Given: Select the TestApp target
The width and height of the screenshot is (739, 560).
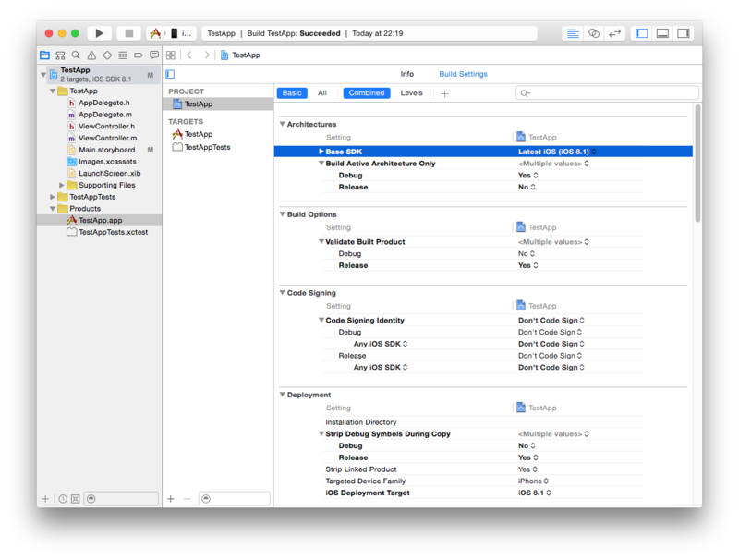Looking at the screenshot, I should pyautogui.click(x=198, y=134).
